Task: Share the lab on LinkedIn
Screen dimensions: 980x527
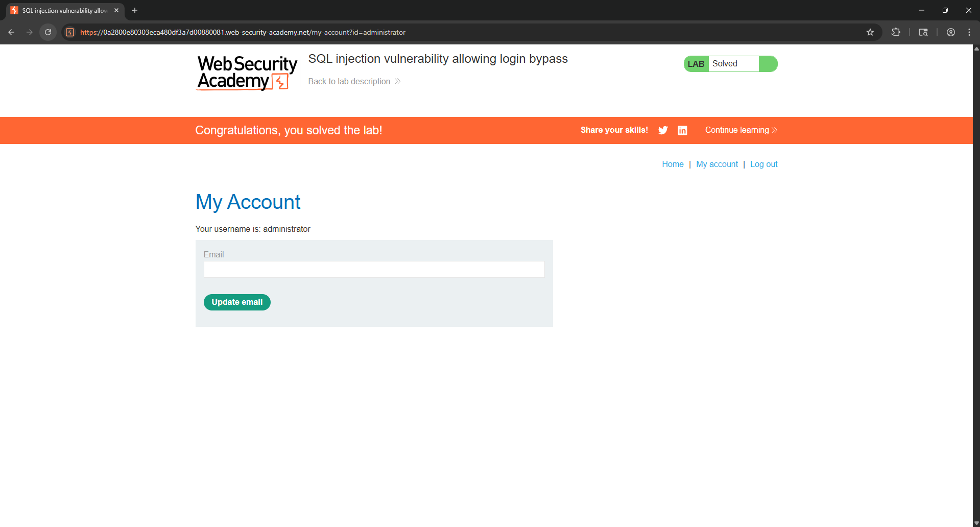Action: click(682, 130)
